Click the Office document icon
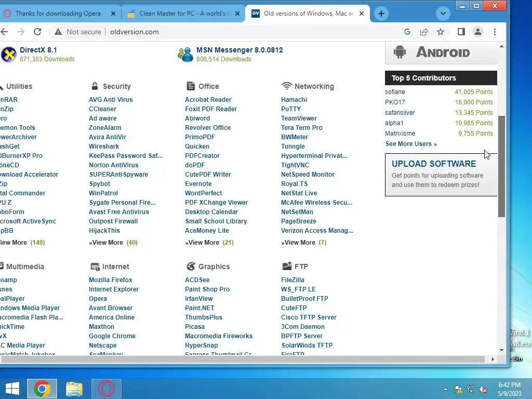The width and height of the screenshot is (532, 399). point(191,86)
